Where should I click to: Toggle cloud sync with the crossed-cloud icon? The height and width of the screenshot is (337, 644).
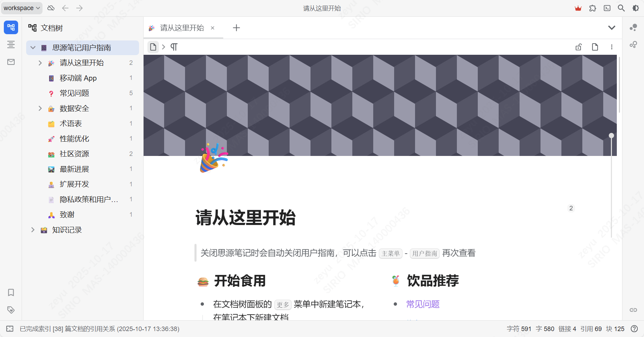51,8
